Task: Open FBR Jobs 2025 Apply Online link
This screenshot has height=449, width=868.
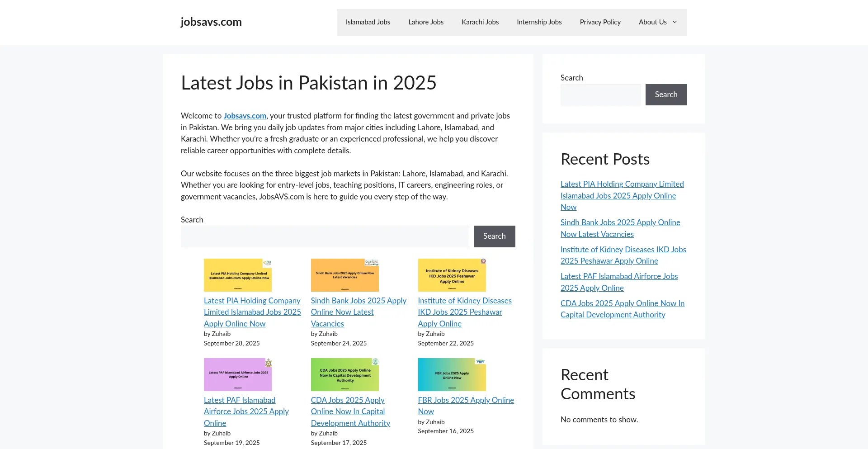Action: 466,400
